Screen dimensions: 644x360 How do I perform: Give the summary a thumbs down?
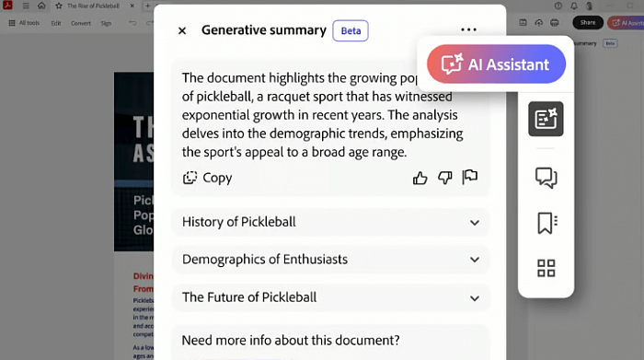[x=444, y=178]
